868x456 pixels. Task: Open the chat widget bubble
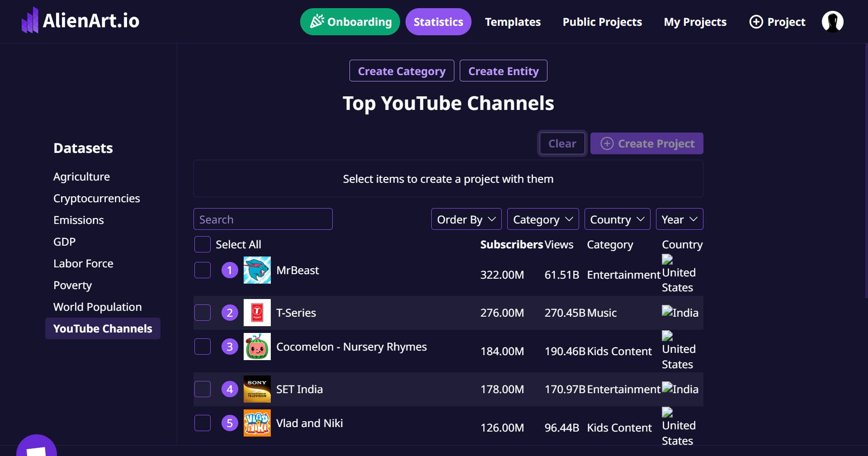point(37,446)
